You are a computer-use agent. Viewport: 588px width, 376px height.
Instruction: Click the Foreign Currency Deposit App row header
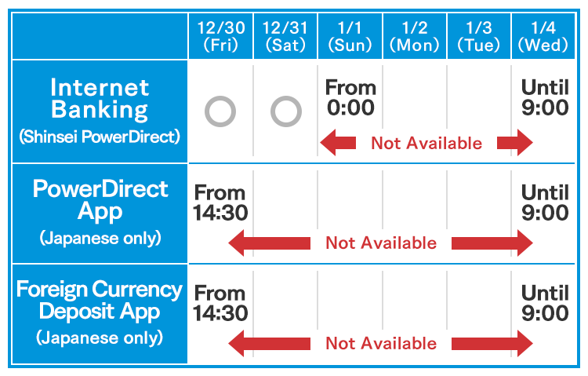99,312
